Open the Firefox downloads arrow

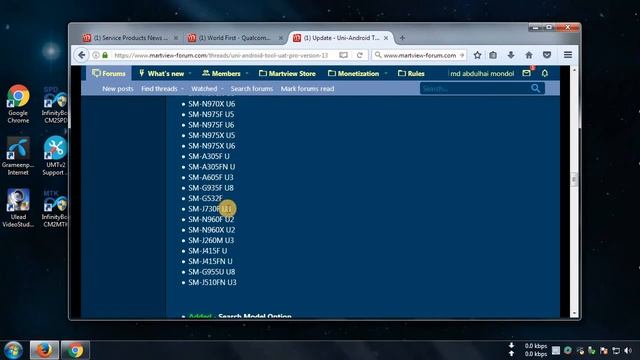click(511, 55)
